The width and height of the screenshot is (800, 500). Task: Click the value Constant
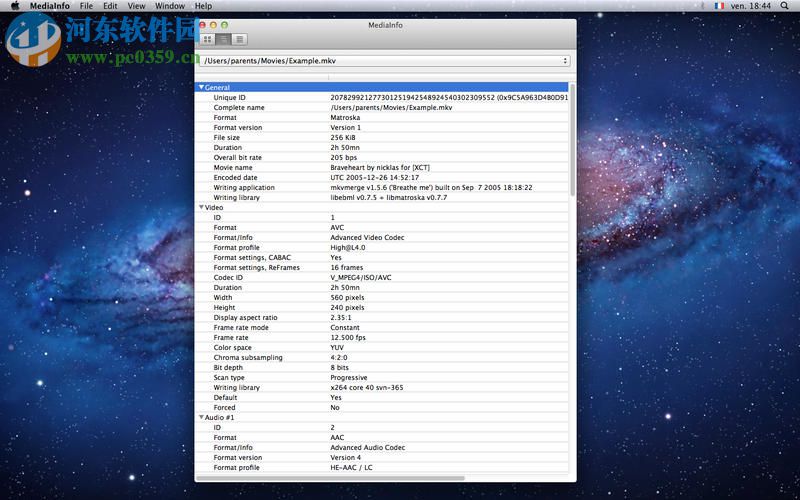(x=345, y=328)
